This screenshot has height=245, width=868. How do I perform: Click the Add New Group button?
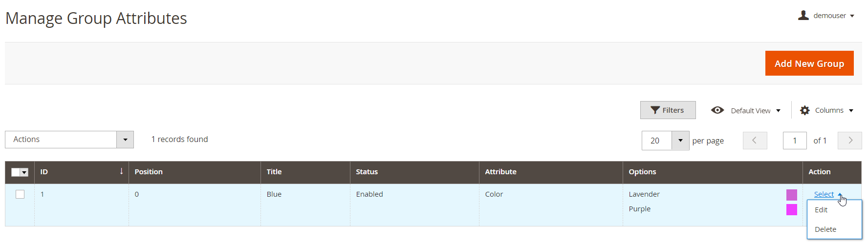pos(809,63)
